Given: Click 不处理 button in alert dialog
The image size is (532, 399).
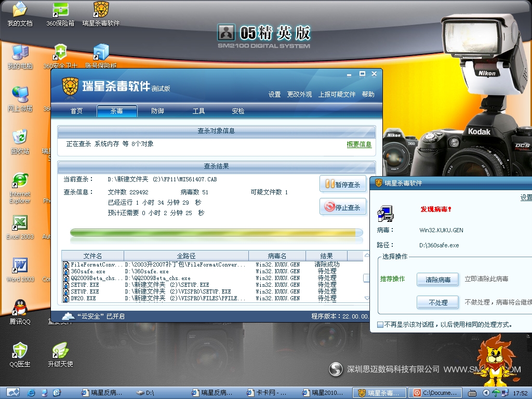Looking at the screenshot, I should (x=437, y=302).
